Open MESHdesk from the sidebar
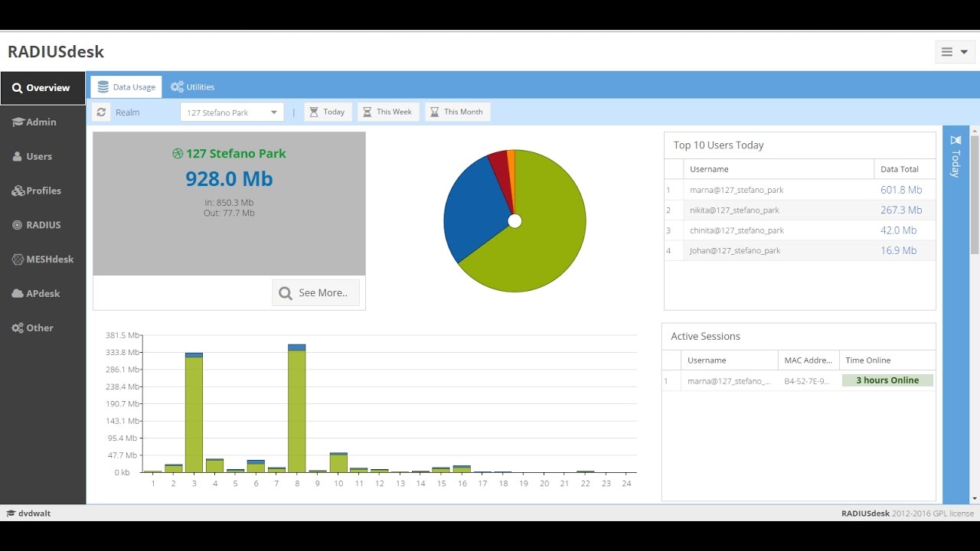Screen dimensions: 980x551 point(43,259)
